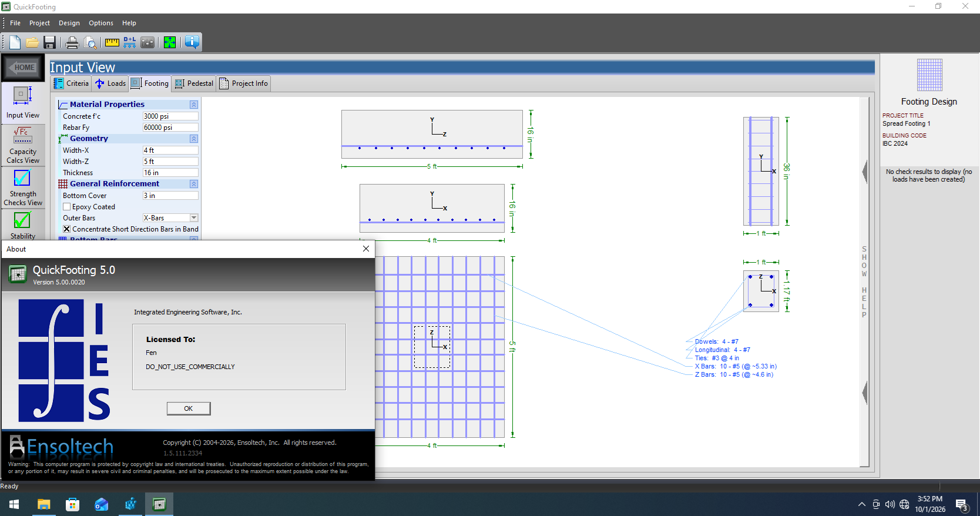Image resolution: width=980 pixels, height=516 pixels.
Task: Open Outlook from the taskbar
Action: [x=101, y=504]
